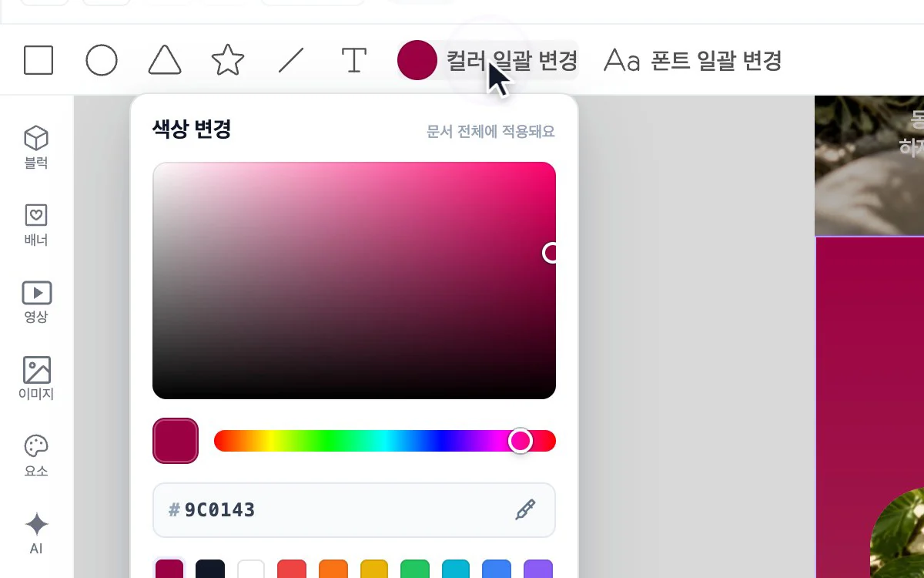924x578 pixels.
Task: Click the hue slider handle
Action: pyautogui.click(x=521, y=441)
